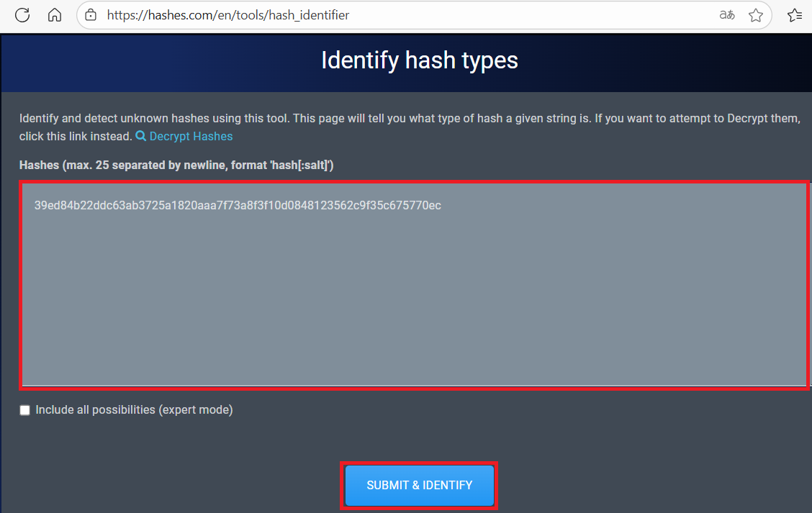Click the 'Identify hash types' heading

(x=419, y=60)
